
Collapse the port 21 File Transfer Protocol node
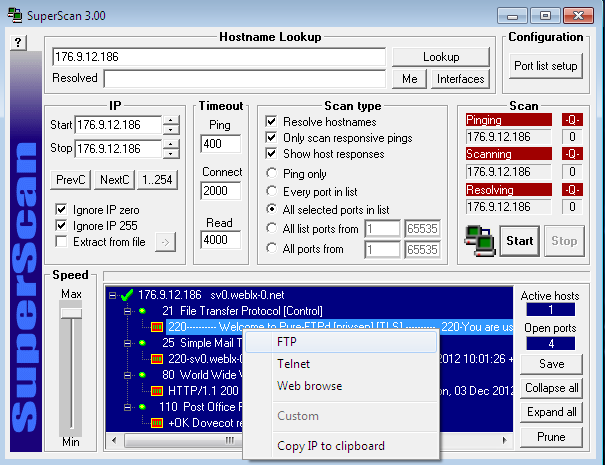[127, 311]
